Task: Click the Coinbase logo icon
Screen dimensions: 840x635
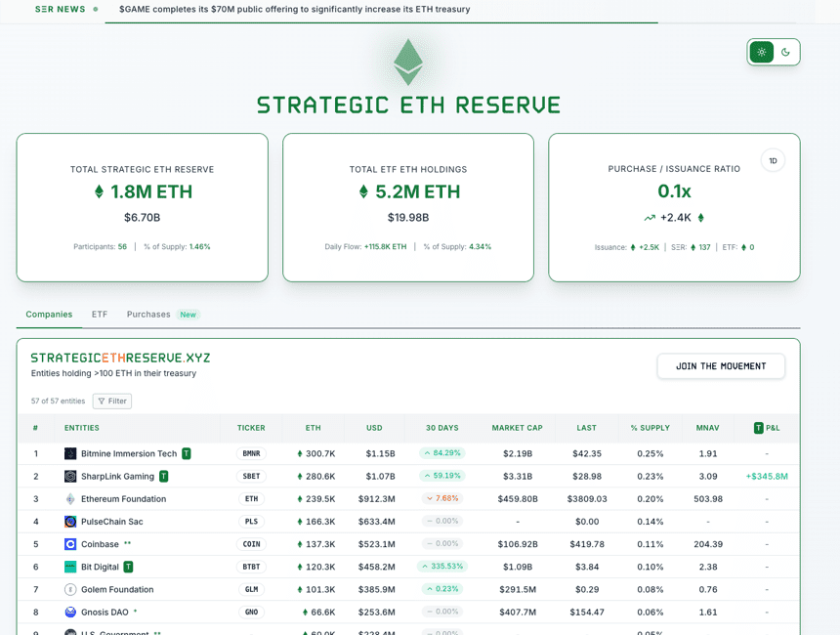Action: click(70, 544)
